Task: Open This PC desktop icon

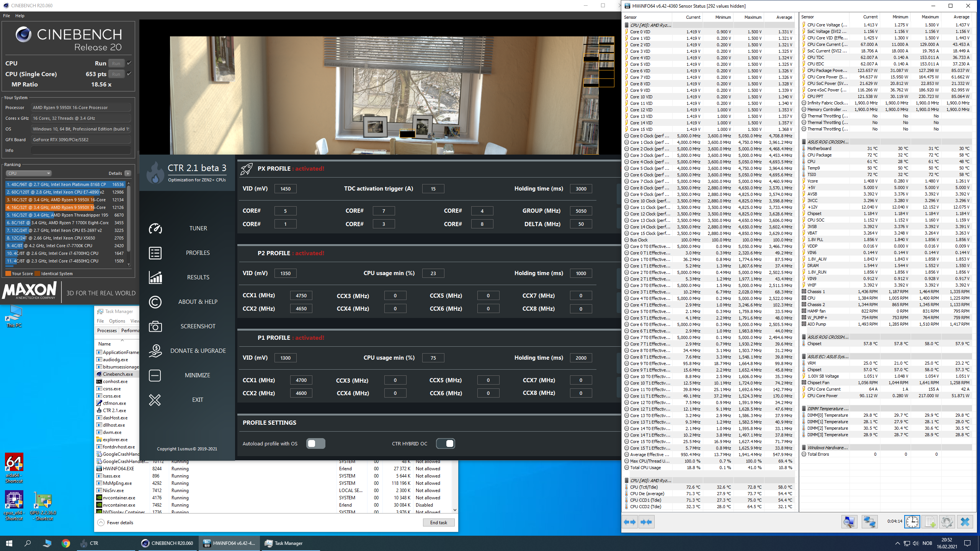Action: click(x=14, y=316)
